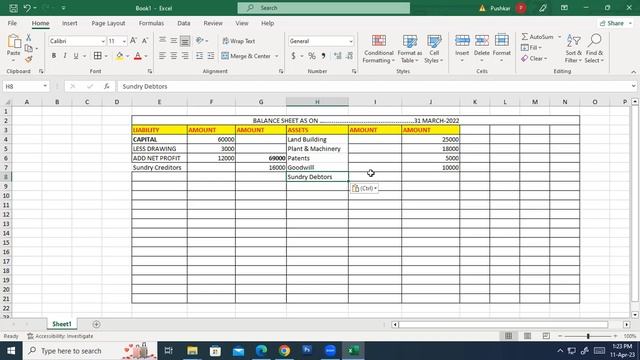The image size is (640, 360).
Task: Apply the yellow Fill Color
Action: (120, 56)
